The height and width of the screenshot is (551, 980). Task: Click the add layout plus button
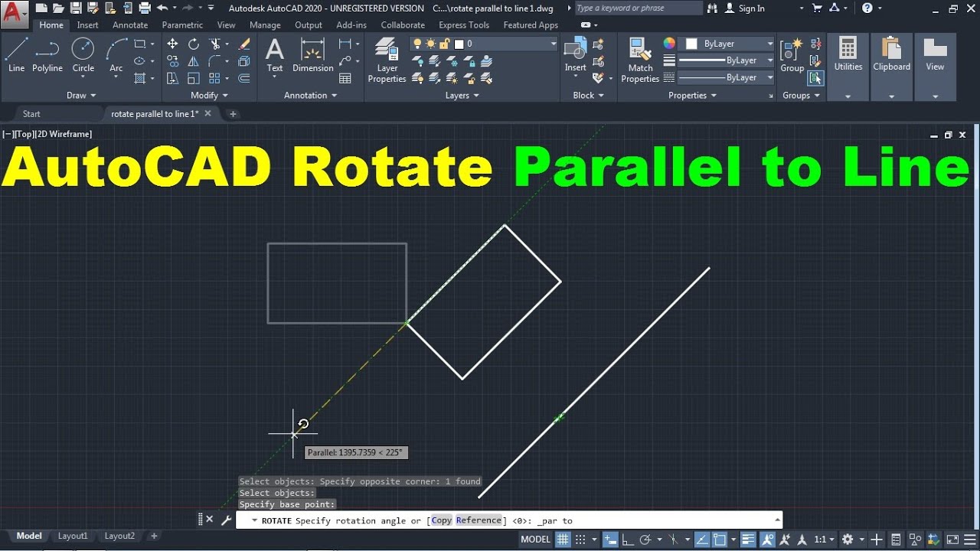coord(154,536)
